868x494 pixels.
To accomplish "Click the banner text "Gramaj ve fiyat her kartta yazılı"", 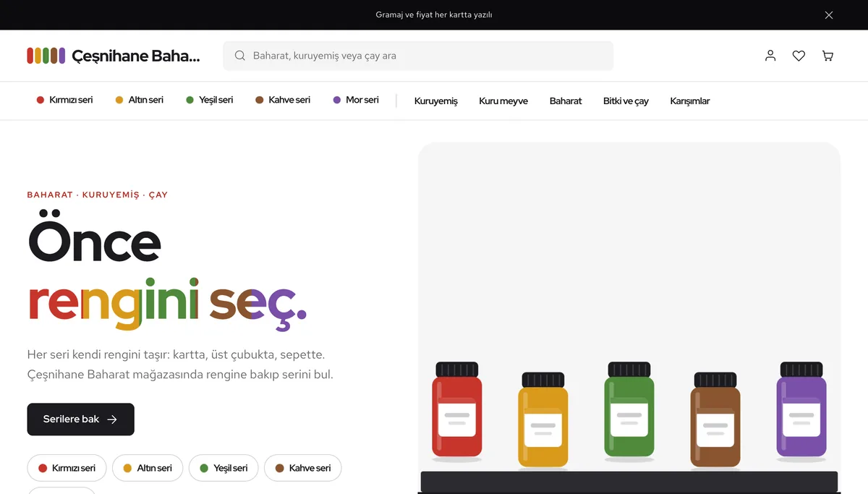I will pyautogui.click(x=434, y=15).
